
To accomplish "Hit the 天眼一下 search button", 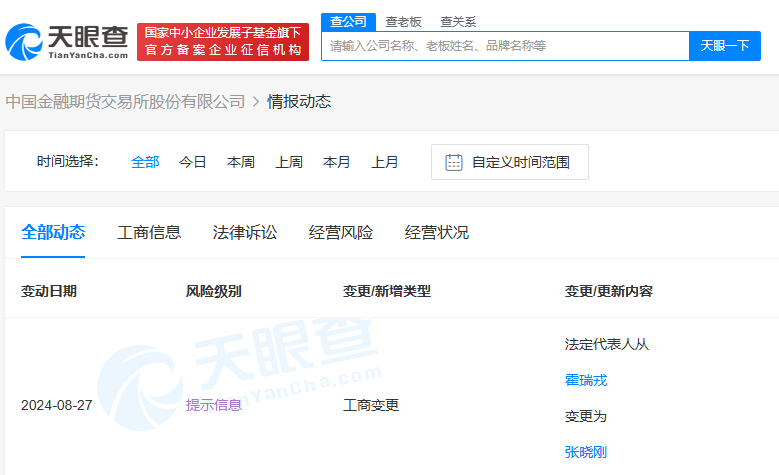I will (725, 46).
